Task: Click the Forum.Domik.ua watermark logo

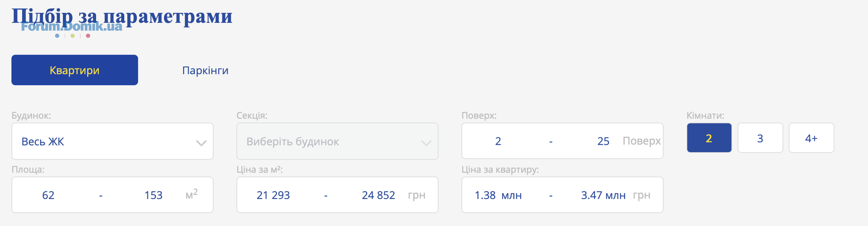Action: click(72, 27)
